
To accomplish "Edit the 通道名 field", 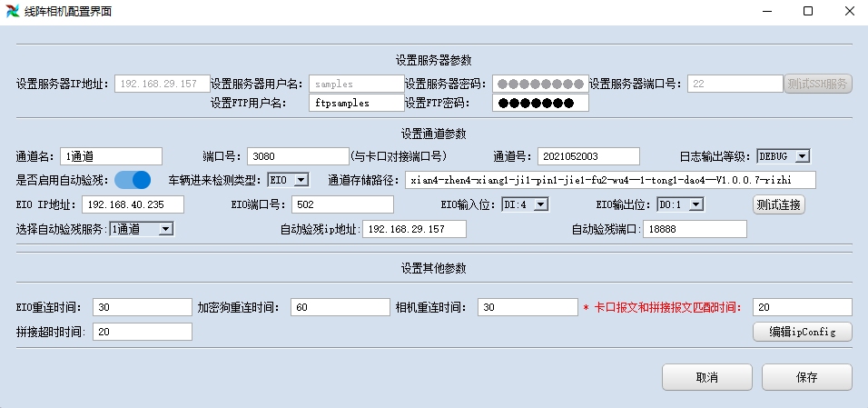I will 111,156.
